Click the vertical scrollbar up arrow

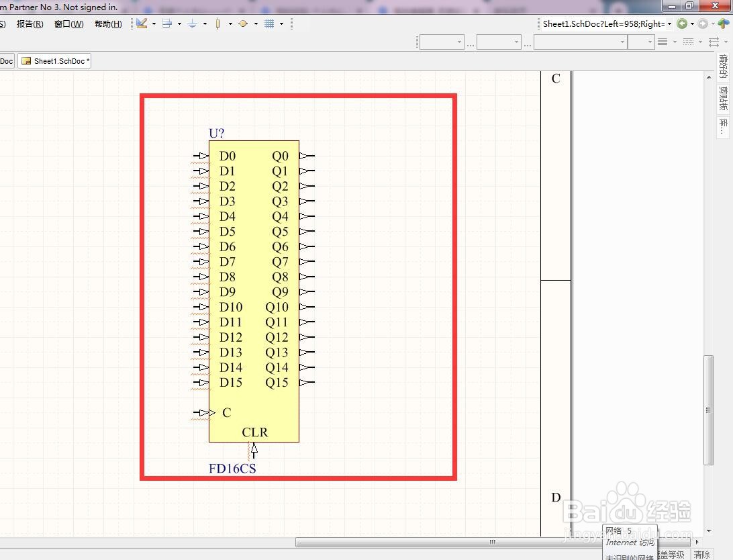709,77
